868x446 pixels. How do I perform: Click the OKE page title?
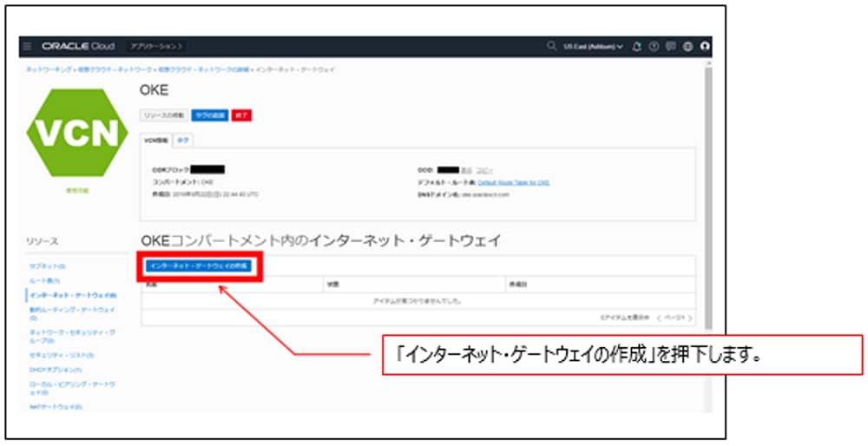pos(154,90)
